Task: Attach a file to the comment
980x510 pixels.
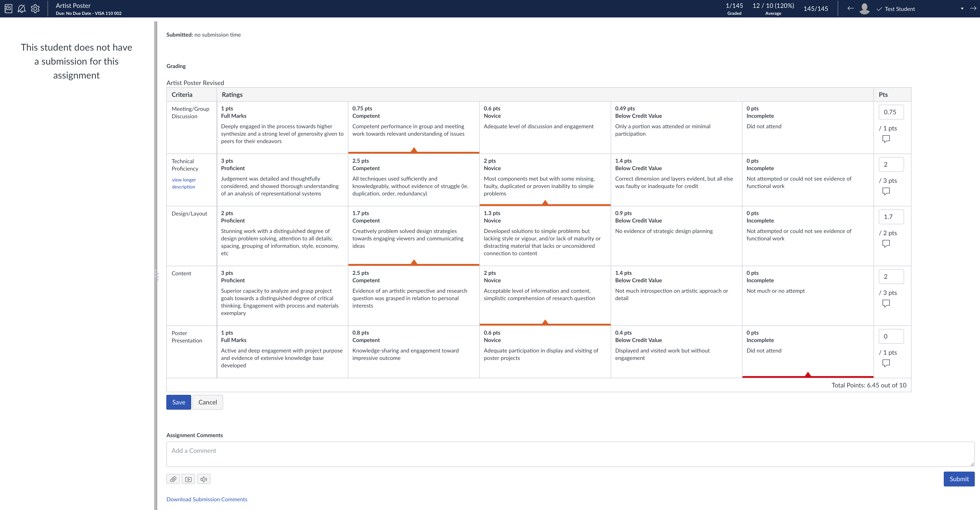Action: pyautogui.click(x=173, y=479)
